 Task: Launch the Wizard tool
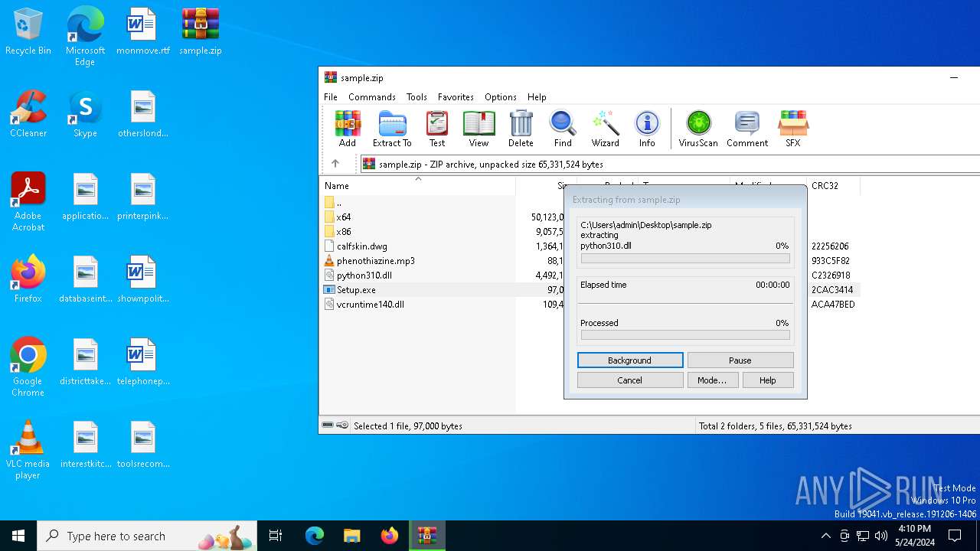pos(605,129)
